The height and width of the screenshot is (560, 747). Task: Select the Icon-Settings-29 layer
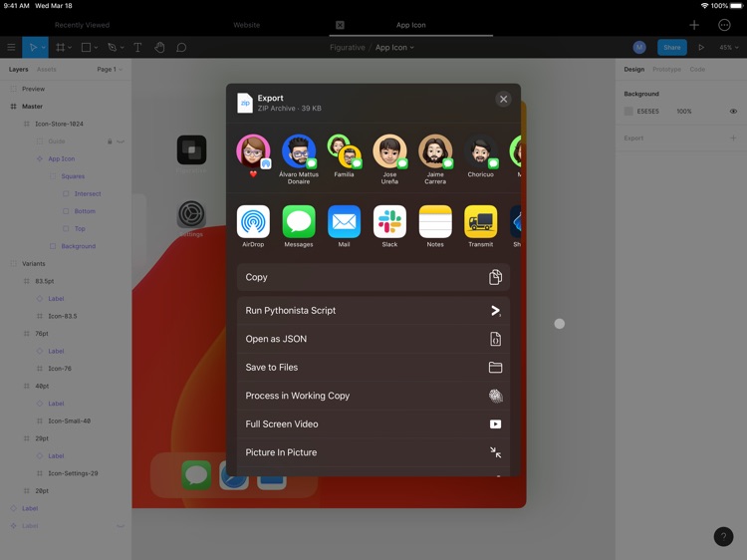(x=73, y=473)
